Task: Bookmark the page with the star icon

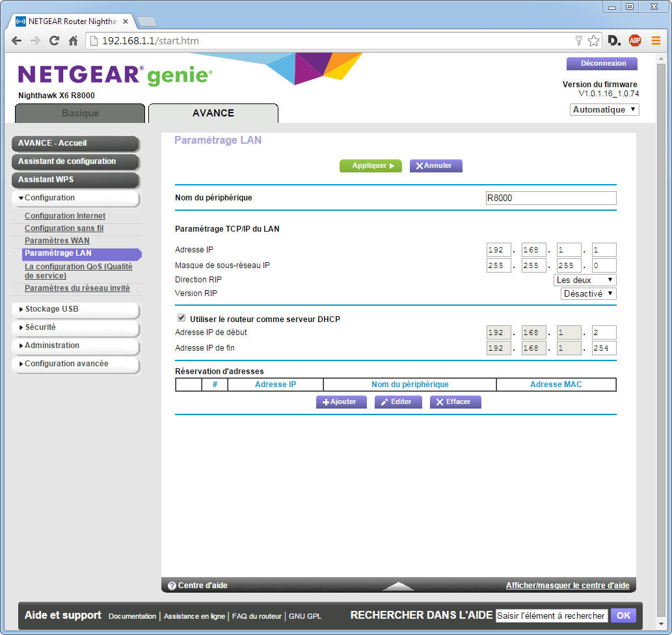Action: click(593, 41)
